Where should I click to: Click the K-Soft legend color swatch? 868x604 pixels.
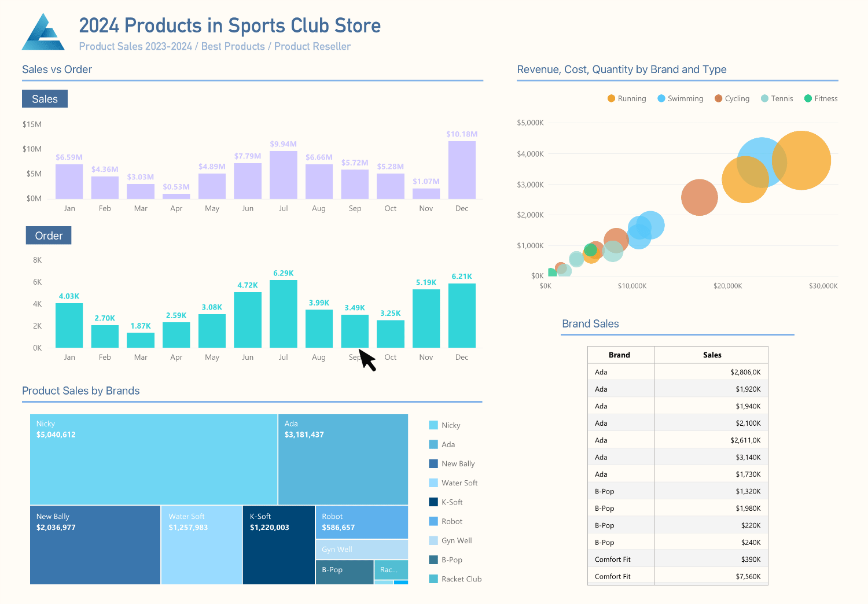click(x=433, y=502)
